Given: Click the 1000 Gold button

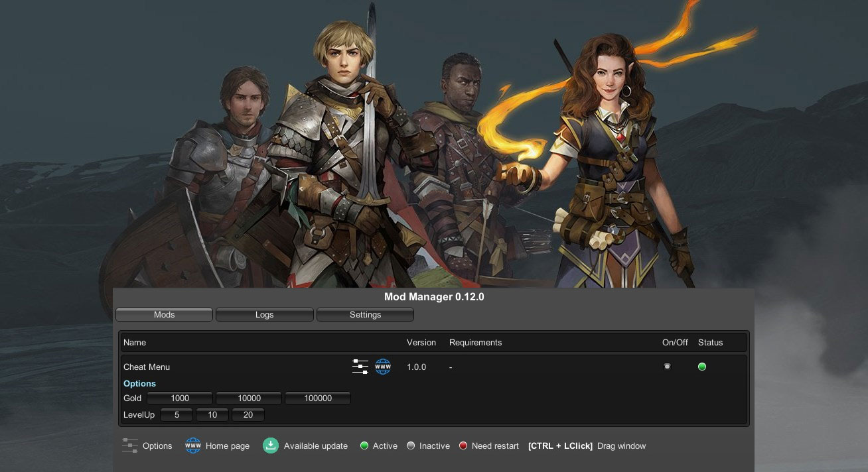Looking at the screenshot, I should tap(179, 398).
